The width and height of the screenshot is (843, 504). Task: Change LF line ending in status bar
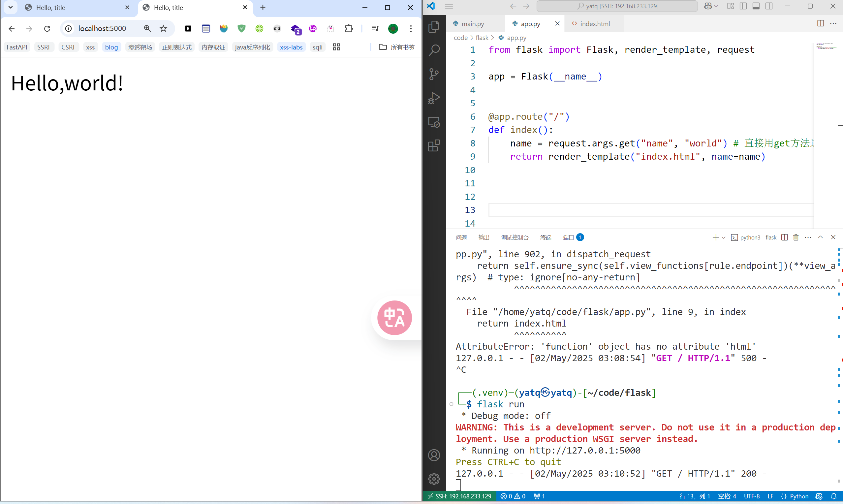[770, 496]
